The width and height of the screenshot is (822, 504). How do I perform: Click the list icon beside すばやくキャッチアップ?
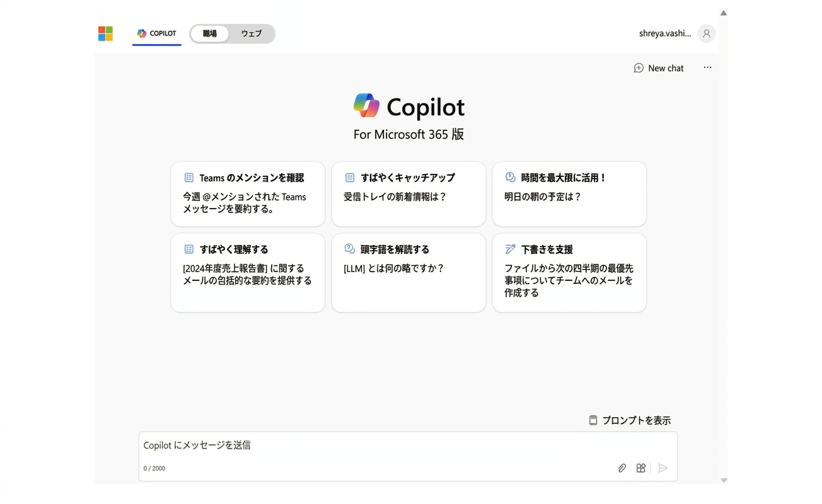click(349, 178)
